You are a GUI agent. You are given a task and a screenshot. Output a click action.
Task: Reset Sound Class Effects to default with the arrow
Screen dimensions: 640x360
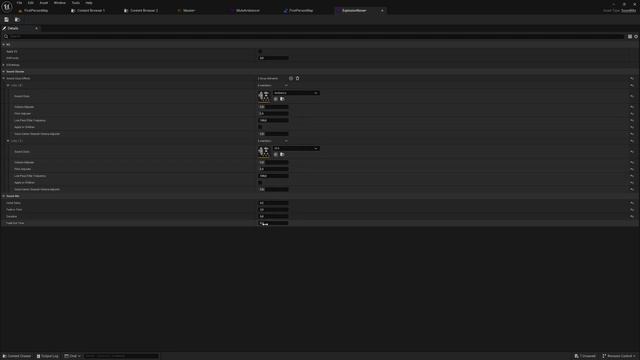pos(631,78)
